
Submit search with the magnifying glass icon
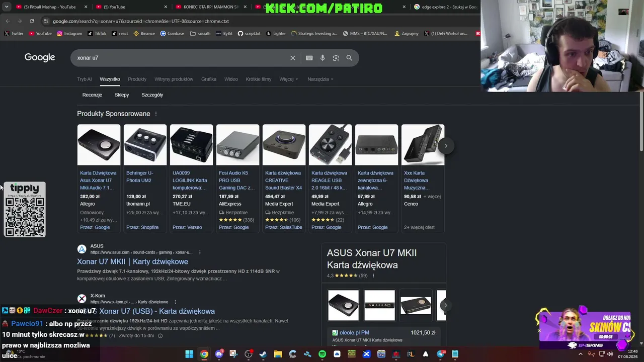pos(349,58)
